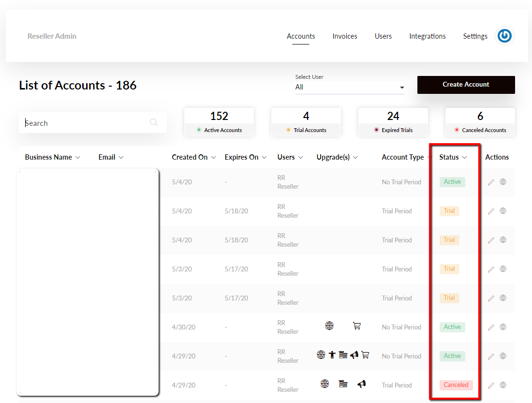Click building upgrade icon on Canceled row

click(x=343, y=384)
